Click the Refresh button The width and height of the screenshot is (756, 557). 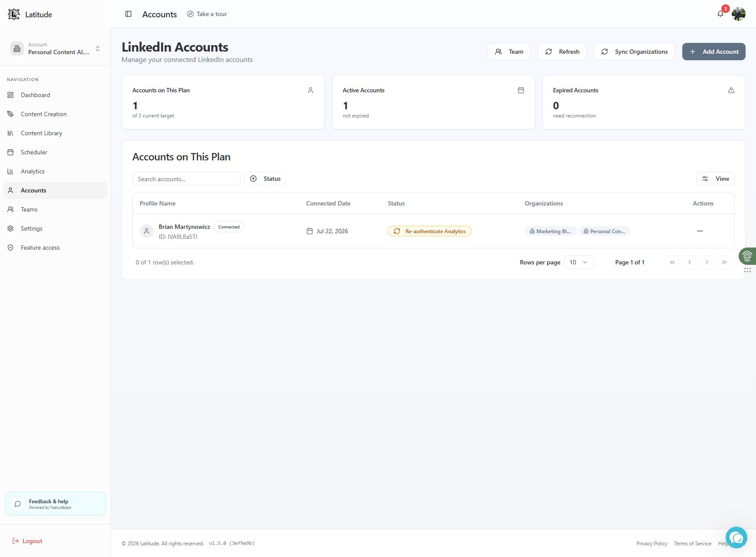pyautogui.click(x=562, y=52)
